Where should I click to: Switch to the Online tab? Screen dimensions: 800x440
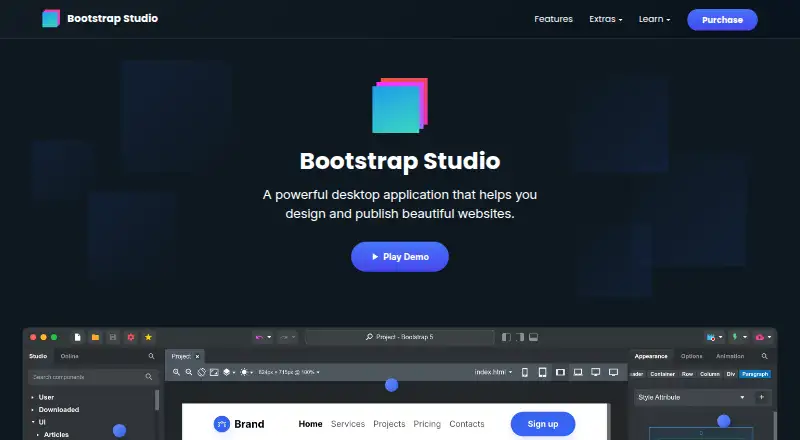(69, 356)
